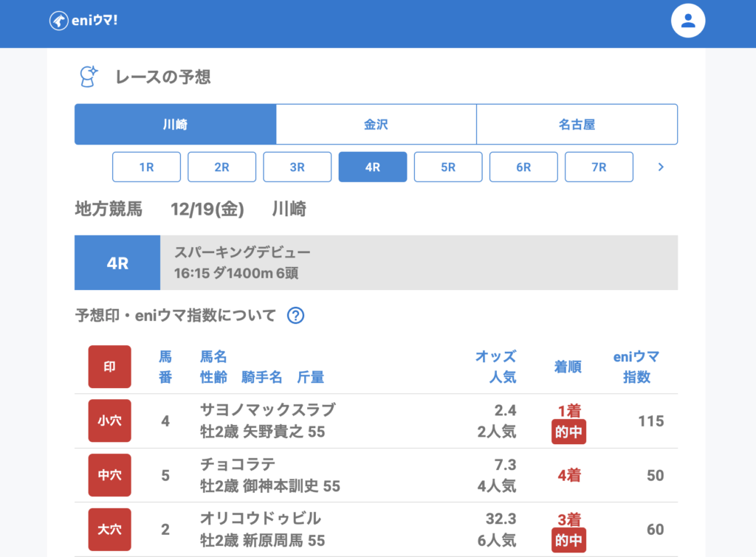Open the user profile account icon

pyautogui.click(x=688, y=21)
